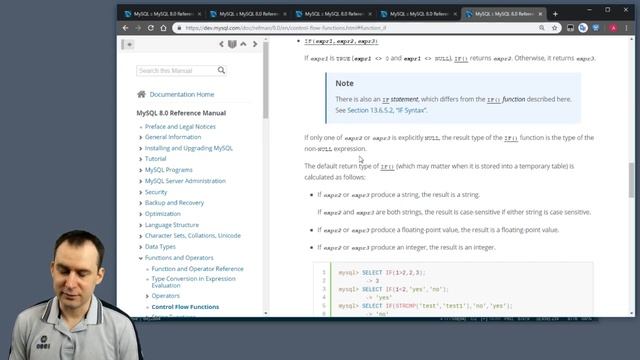This screenshot has height=360, width=640.
Task: Click the manual up arrow icon
Action: coord(243,44)
